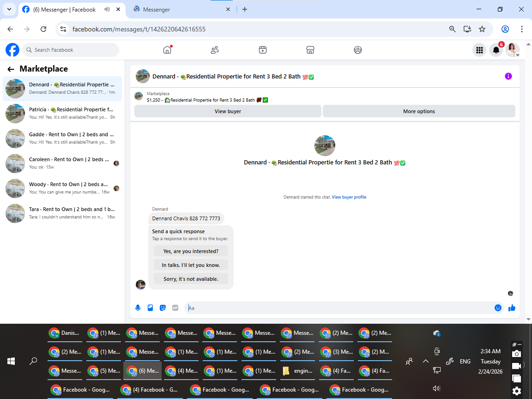
Task: Open the Marketplace storefront icon
Action: 310,50
